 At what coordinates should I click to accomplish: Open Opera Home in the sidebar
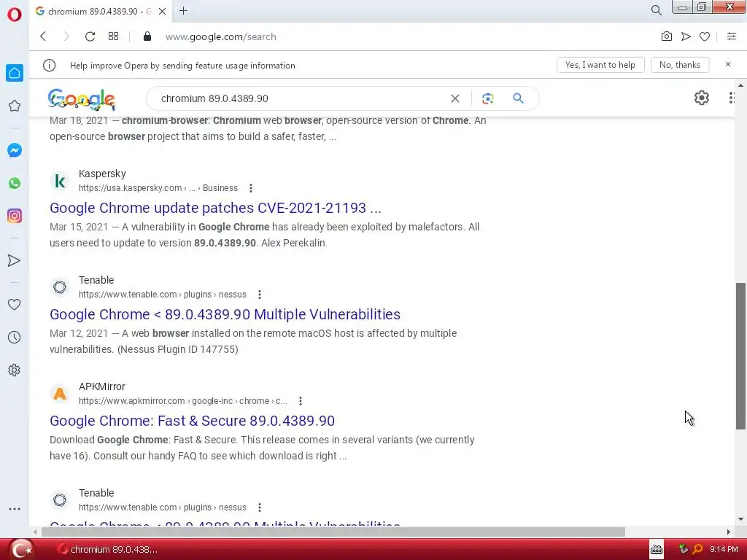15,73
